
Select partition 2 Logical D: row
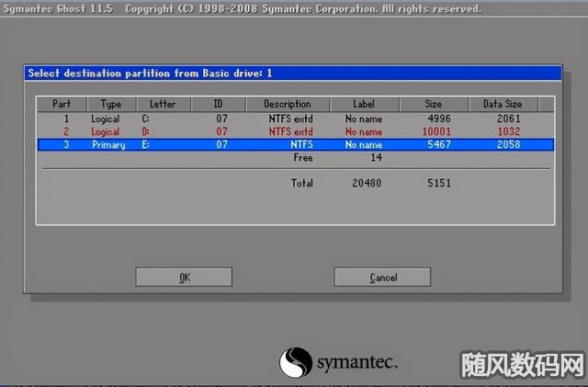pos(296,131)
